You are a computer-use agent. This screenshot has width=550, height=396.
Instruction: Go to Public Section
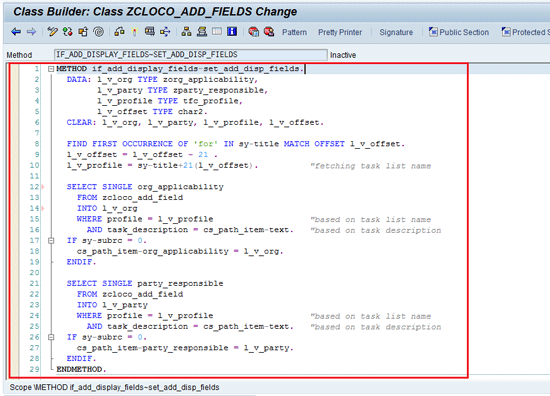tap(459, 32)
